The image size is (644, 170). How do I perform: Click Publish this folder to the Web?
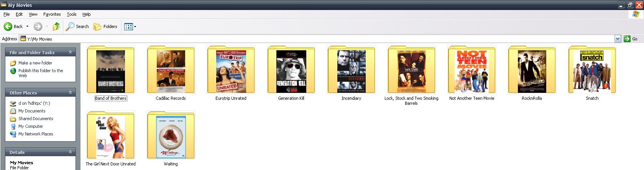41,73
